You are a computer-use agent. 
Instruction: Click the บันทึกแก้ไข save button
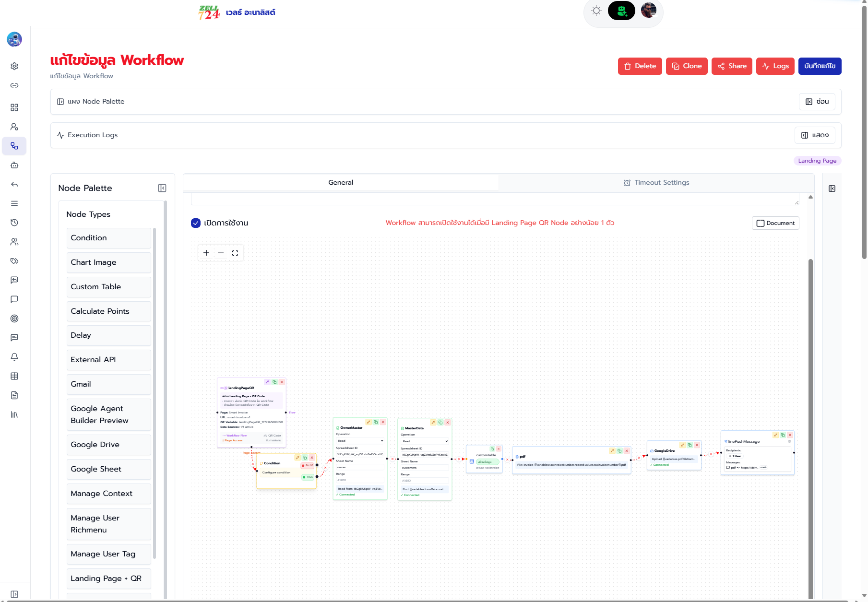pos(820,66)
